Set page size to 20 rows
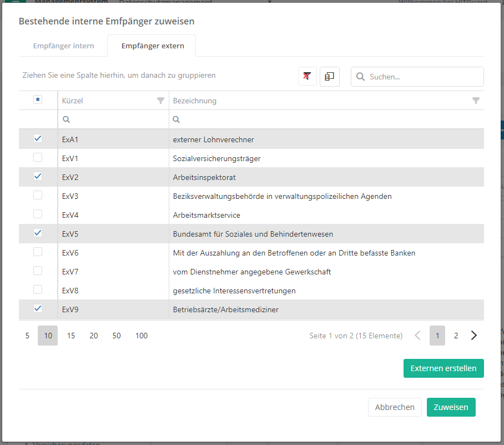Image resolution: width=504 pixels, height=445 pixels. [x=94, y=336]
